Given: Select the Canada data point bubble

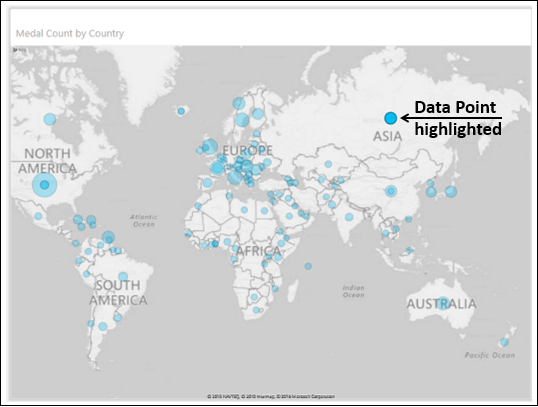Looking at the screenshot, I should pyautogui.click(x=50, y=119).
